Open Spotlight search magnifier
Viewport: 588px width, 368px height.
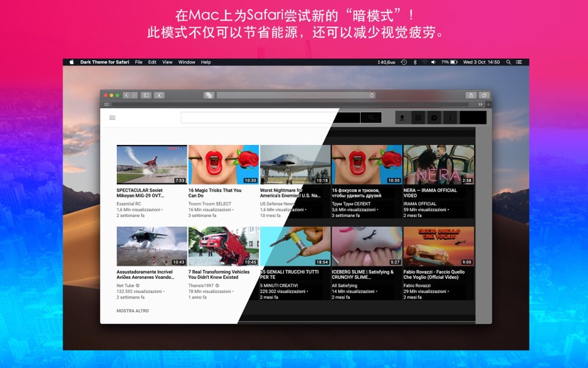509,63
